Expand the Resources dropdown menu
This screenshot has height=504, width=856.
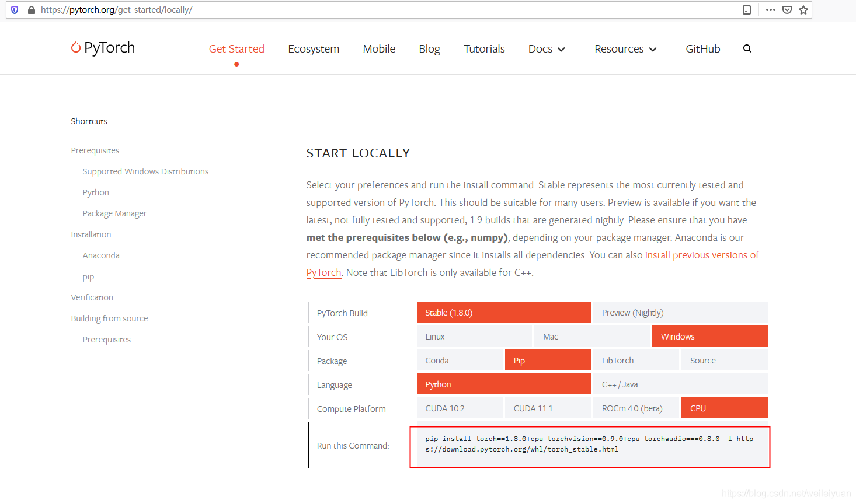(x=625, y=49)
